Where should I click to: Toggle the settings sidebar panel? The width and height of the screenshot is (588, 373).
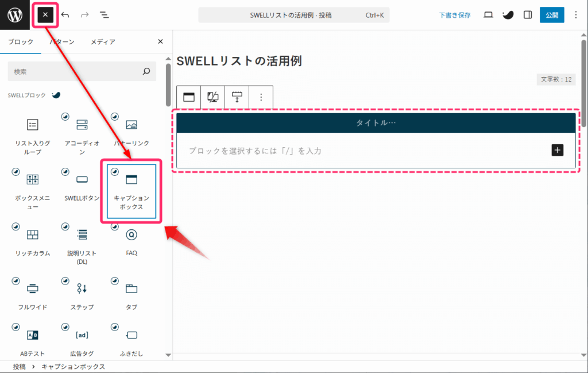[528, 15]
